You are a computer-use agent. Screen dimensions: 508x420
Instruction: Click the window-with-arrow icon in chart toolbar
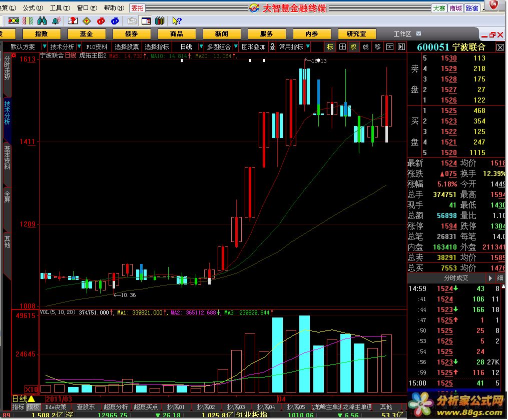(390, 47)
